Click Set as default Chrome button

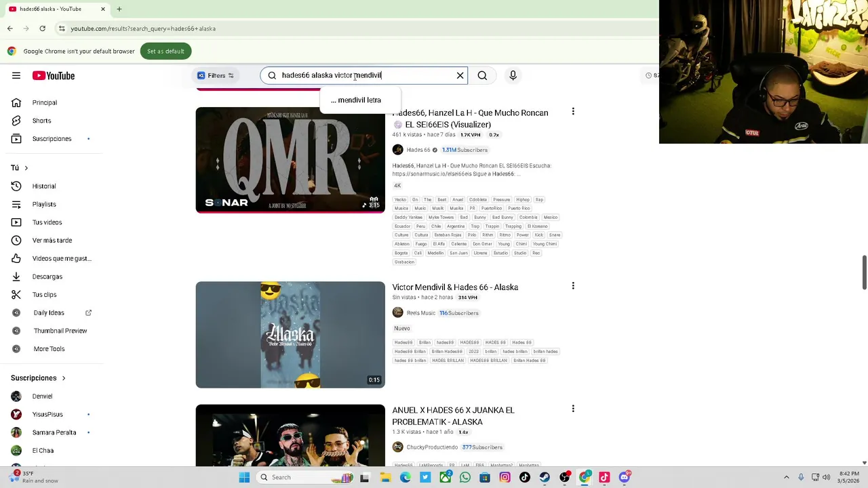(165, 51)
